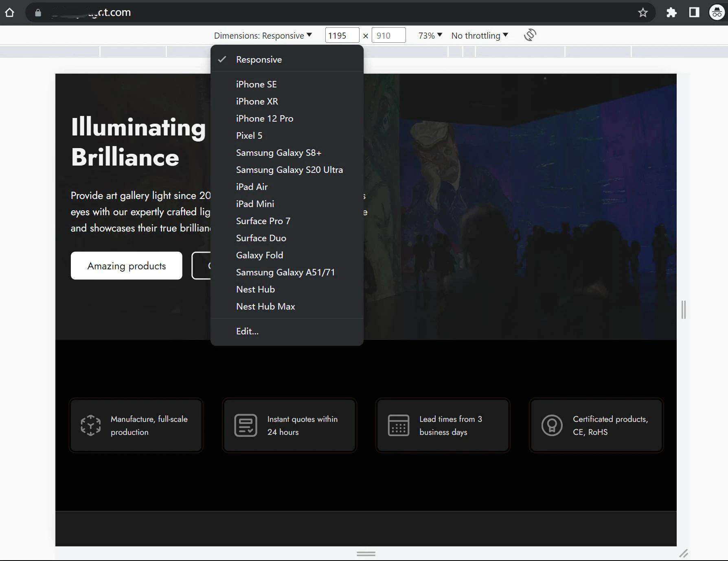
Task: Select the checked Responsive option
Action: (x=259, y=59)
